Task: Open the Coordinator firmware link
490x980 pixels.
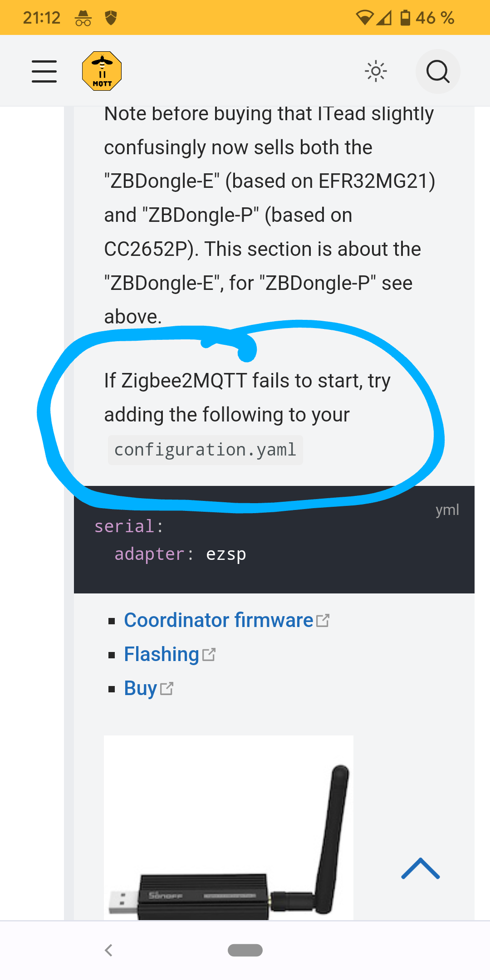Action: (x=218, y=620)
